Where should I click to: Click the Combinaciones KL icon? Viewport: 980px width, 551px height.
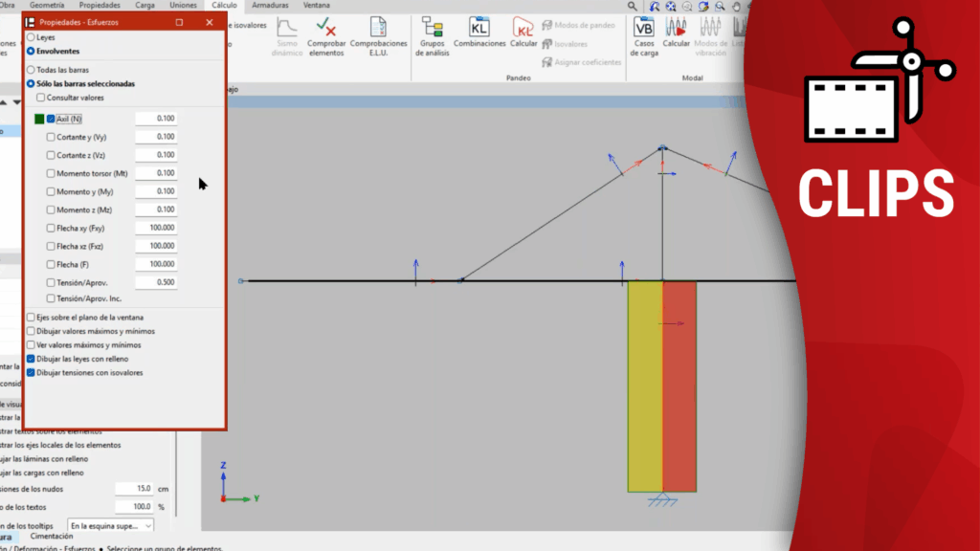tap(479, 27)
